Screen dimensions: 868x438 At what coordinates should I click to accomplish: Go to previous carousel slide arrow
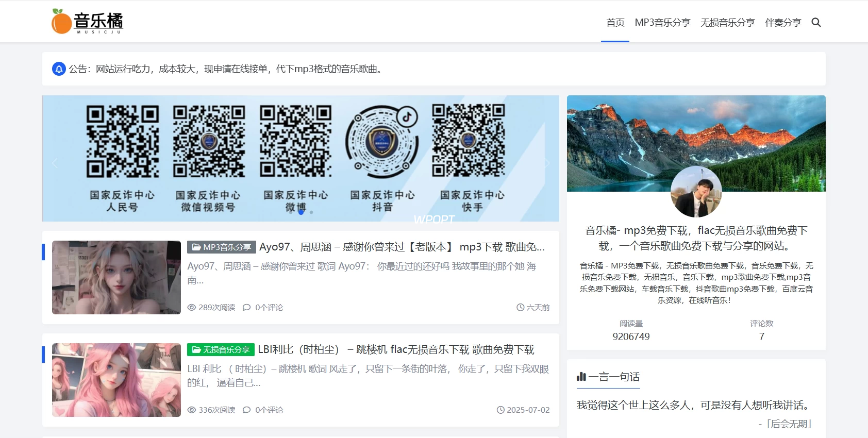tap(55, 163)
